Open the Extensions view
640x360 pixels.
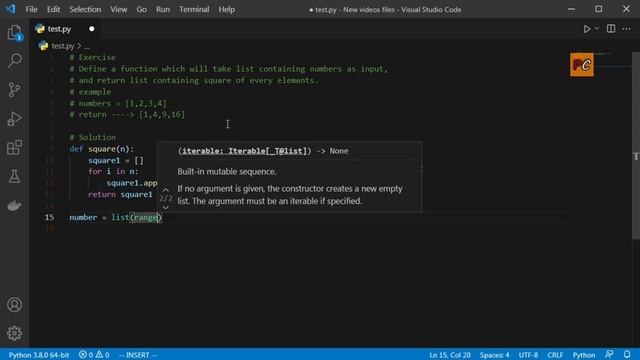coord(14,147)
